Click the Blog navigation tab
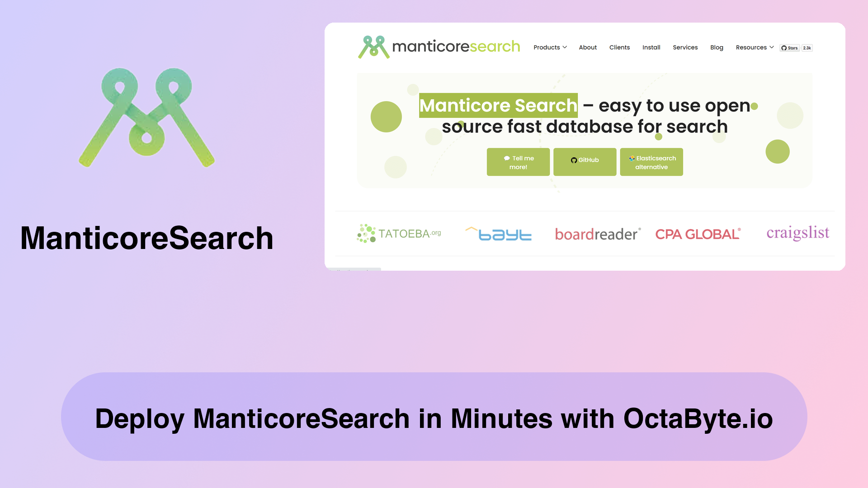The width and height of the screenshot is (868, 488). [x=717, y=47]
